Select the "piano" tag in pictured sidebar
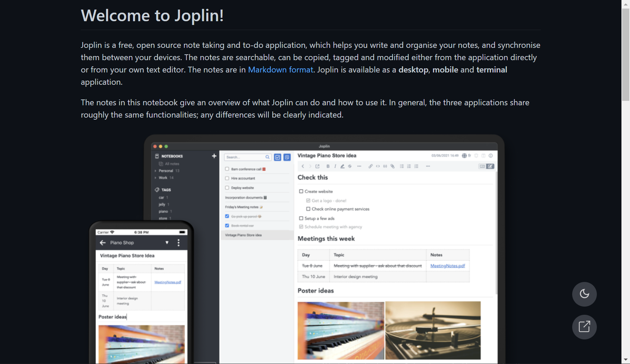 [163, 212]
